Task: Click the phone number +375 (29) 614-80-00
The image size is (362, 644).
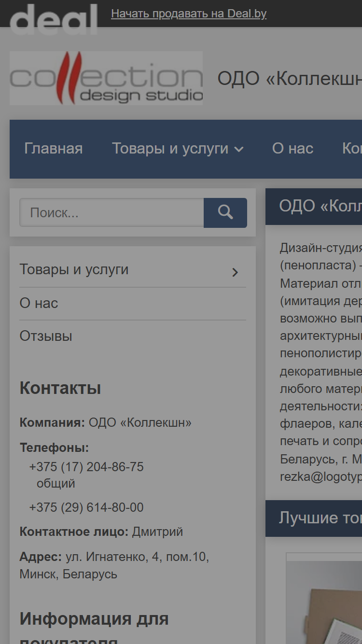Action: (86, 507)
